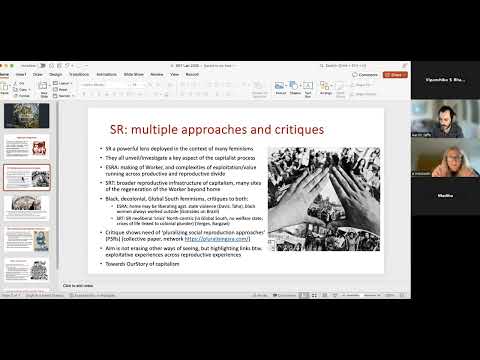Open the Draw ribbon tab
Viewport: 480px width, 360px height.
click(38, 74)
